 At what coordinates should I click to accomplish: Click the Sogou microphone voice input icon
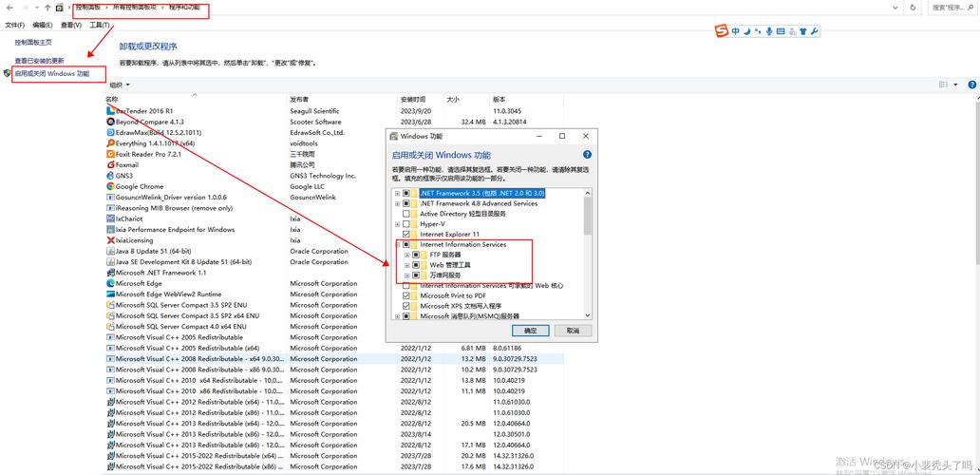pyautogui.click(x=769, y=31)
